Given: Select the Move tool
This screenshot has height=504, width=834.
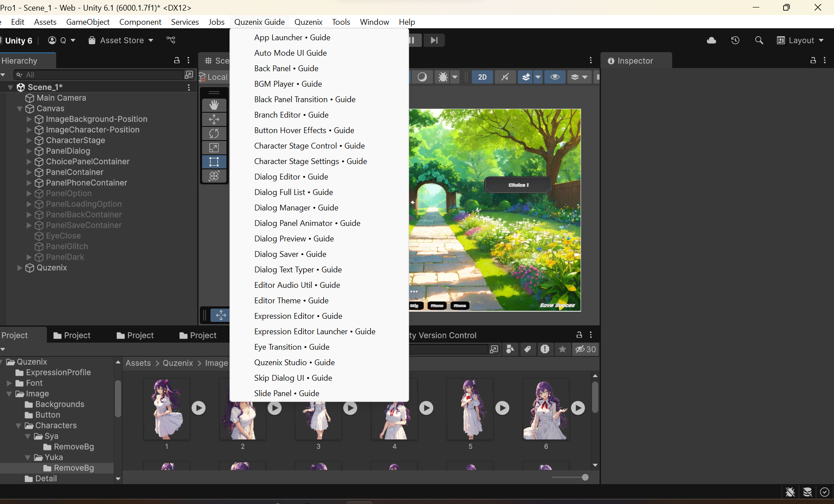Looking at the screenshot, I should tap(214, 119).
